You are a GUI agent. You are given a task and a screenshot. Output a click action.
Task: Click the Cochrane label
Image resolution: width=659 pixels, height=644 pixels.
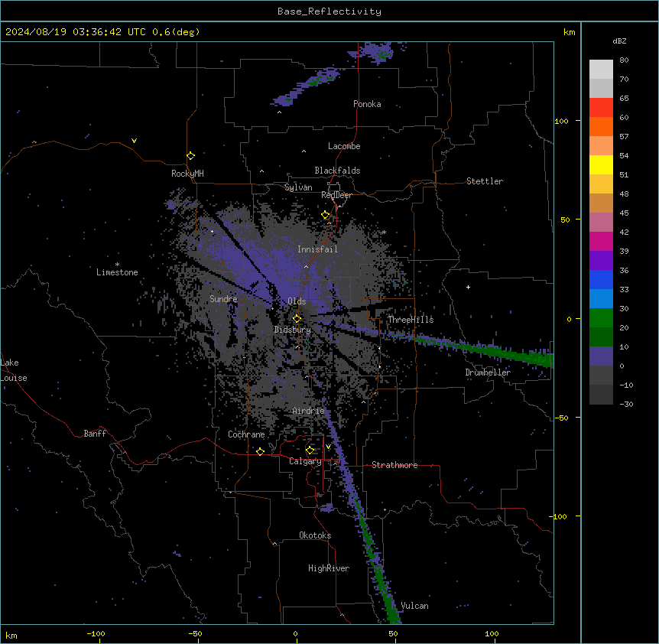246,434
